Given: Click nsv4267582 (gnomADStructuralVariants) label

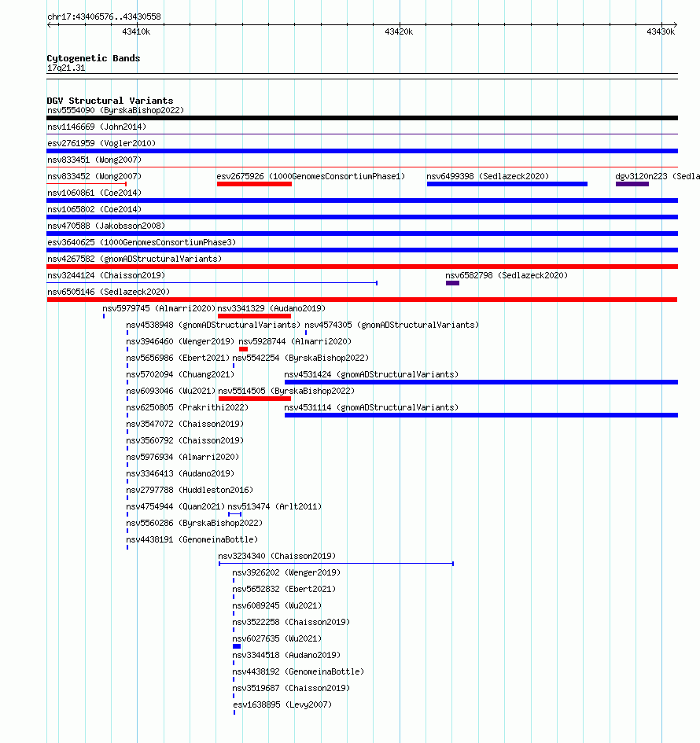Looking at the screenshot, I should pyautogui.click(x=134, y=259).
